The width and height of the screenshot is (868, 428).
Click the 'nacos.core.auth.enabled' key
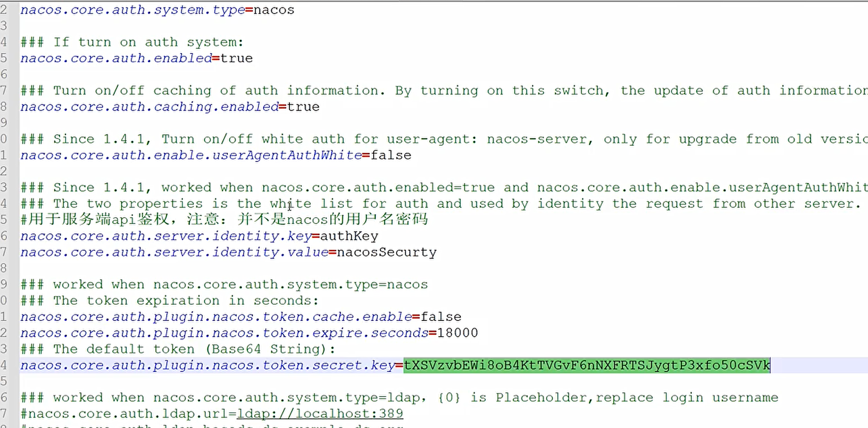tap(116, 58)
